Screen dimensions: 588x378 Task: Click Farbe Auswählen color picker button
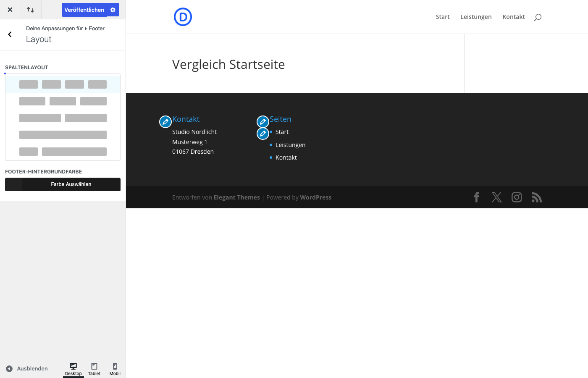click(63, 184)
